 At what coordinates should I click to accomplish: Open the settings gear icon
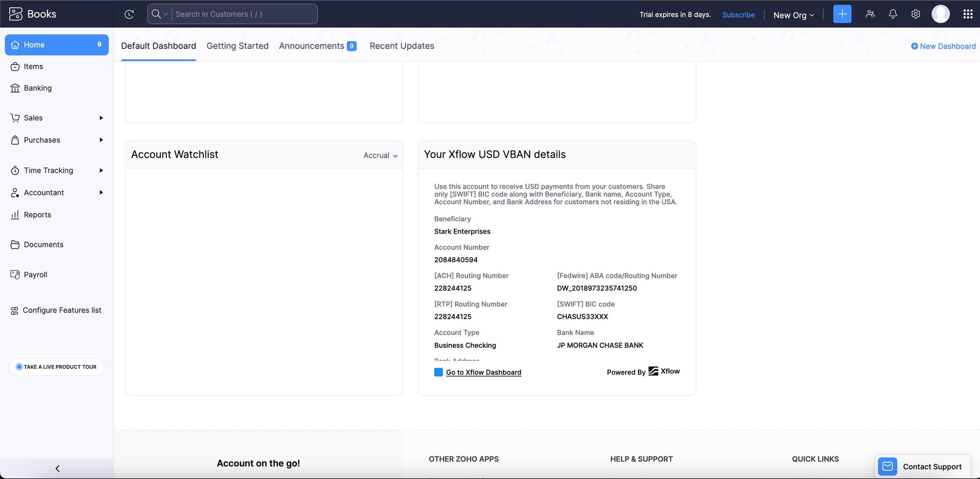pos(915,14)
